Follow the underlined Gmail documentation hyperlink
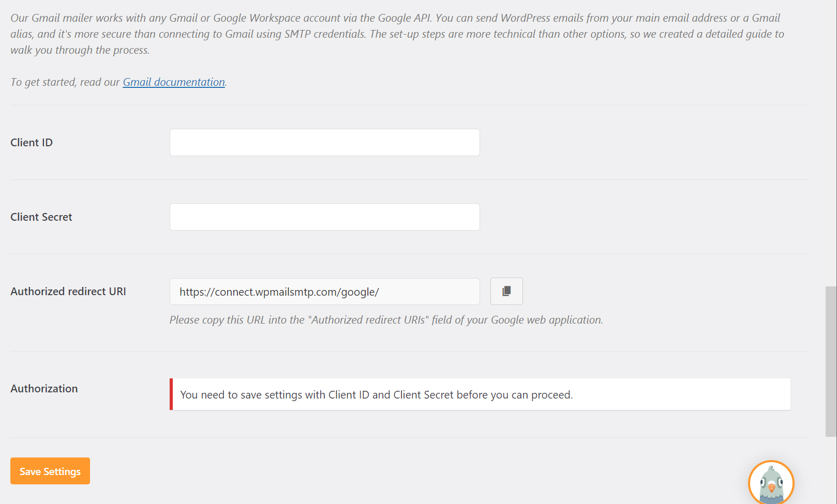837x504 pixels. pyautogui.click(x=174, y=82)
